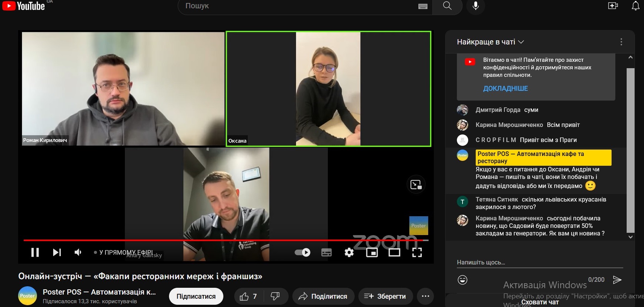Viewport: 644px width, 307px height.
Task: Enter full screen mode
Action: coord(417,252)
